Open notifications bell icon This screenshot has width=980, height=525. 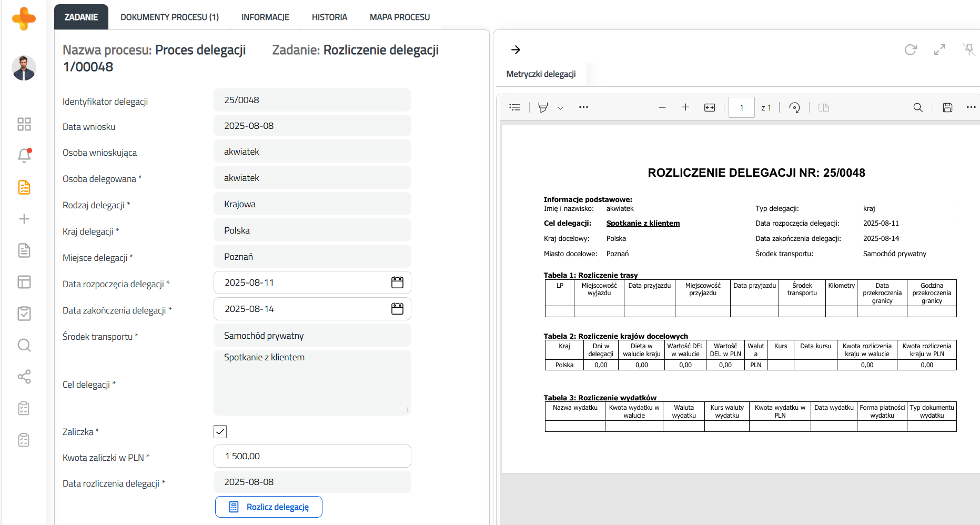click(24, 155)
